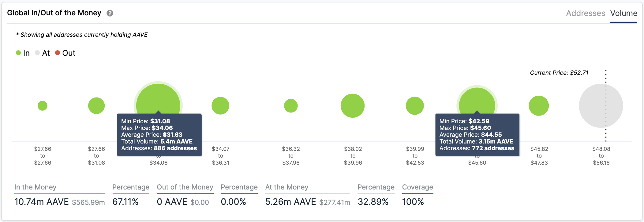Viewport: 644px width, 222px height.
Task: Click the Out of the Money heading
Action: pos(185,187)
